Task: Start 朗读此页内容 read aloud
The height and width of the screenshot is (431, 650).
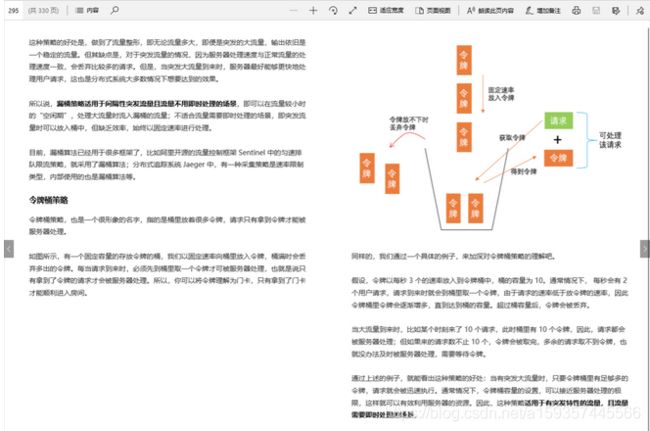Action: click(490, 10)
